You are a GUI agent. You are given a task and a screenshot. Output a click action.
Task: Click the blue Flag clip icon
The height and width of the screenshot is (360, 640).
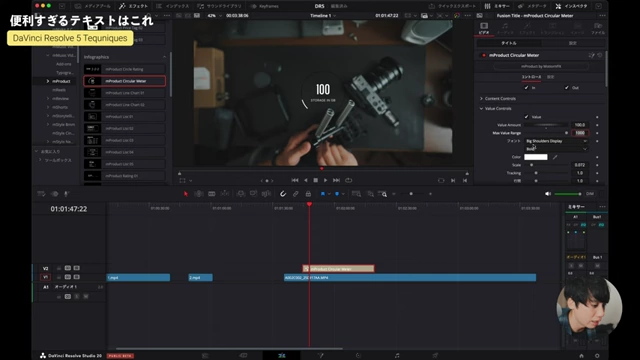click(322, 194)
